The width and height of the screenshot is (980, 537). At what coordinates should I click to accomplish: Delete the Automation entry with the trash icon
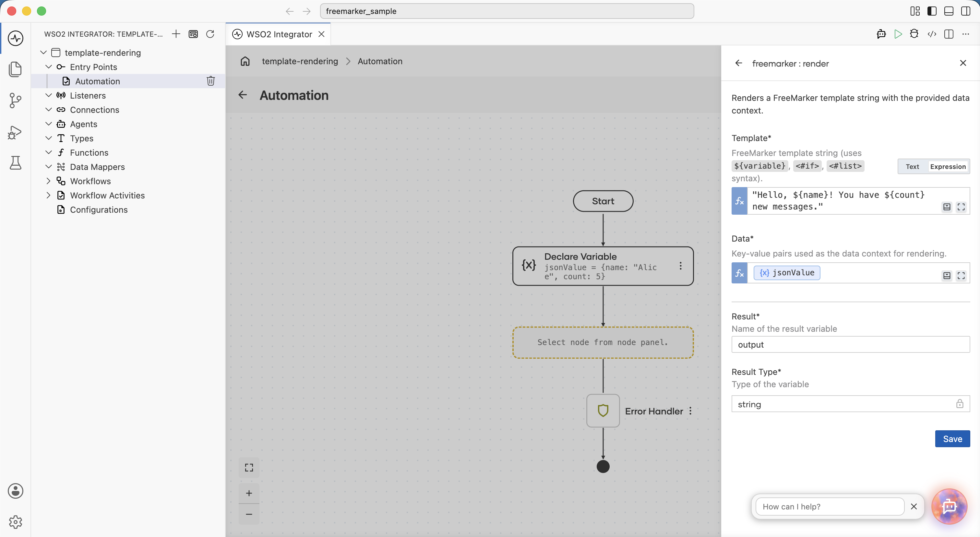coord(211,81)
